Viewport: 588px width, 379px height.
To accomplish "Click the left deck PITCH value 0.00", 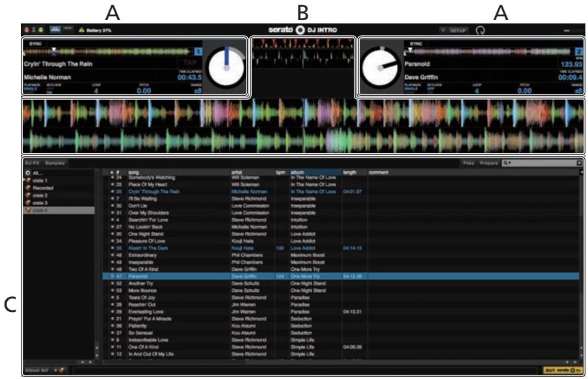I will point(144,90).
